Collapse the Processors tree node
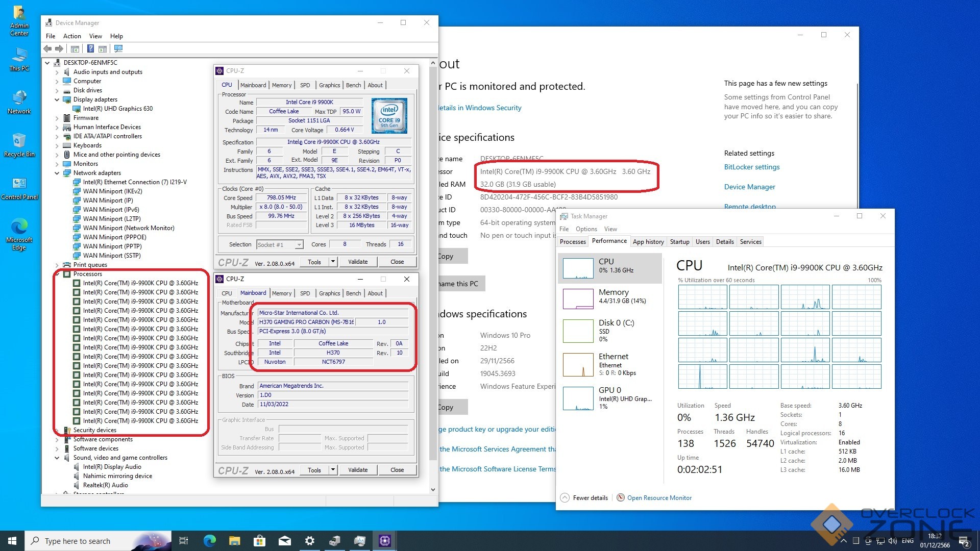This screenshot has height=551, width=980. (x=57, y=274)
